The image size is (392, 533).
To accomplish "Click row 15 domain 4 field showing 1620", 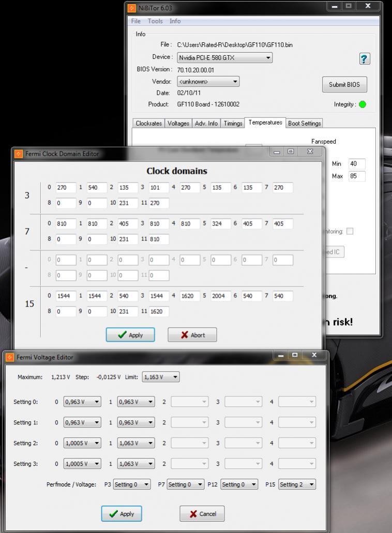I will (x=190, y=296).
